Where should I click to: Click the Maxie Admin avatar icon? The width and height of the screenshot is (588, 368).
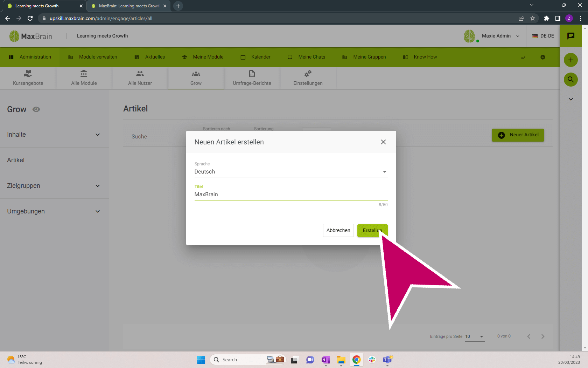[x=470, y=36]
